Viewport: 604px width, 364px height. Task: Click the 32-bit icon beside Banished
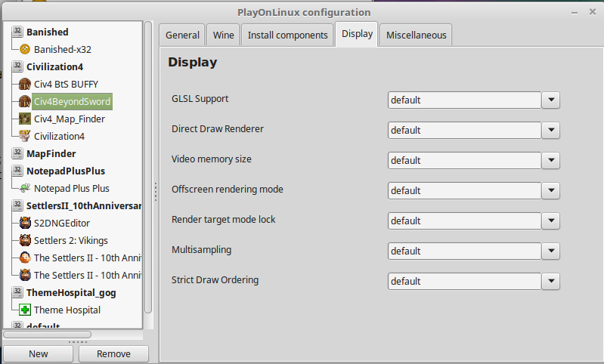(17, 32)
